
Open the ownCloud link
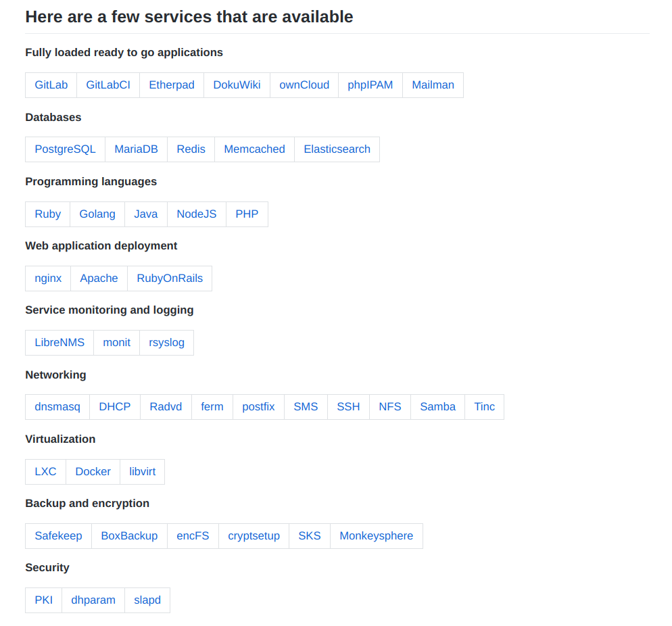pos(304,85)
